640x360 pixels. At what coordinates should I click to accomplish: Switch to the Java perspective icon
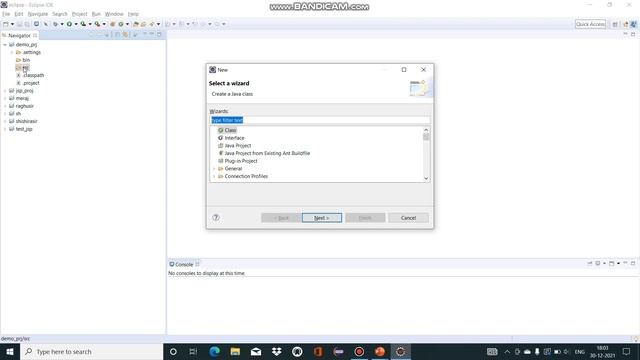(633, 24)
